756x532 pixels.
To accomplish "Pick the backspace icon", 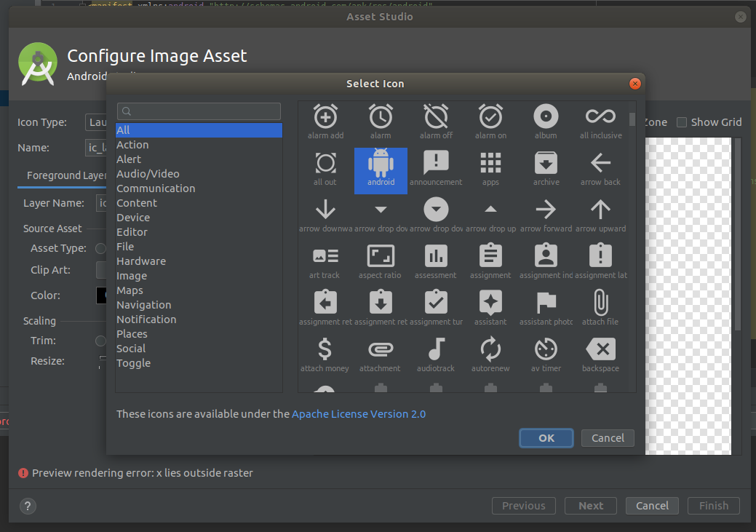I will 600,349.
